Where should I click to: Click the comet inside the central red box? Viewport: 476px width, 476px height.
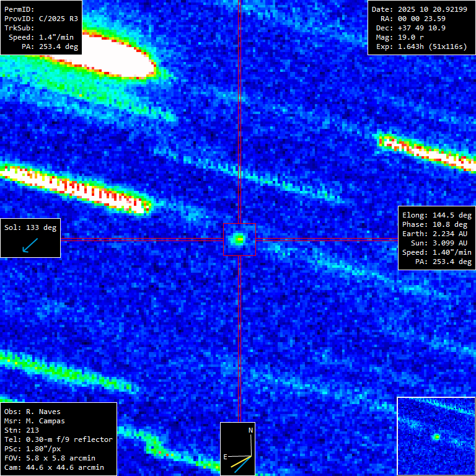239,239
